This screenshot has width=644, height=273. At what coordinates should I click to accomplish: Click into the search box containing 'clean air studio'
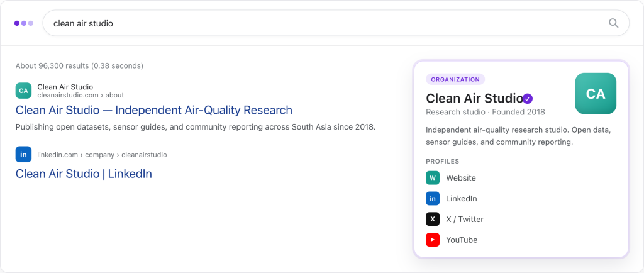[x=336, y=23]
